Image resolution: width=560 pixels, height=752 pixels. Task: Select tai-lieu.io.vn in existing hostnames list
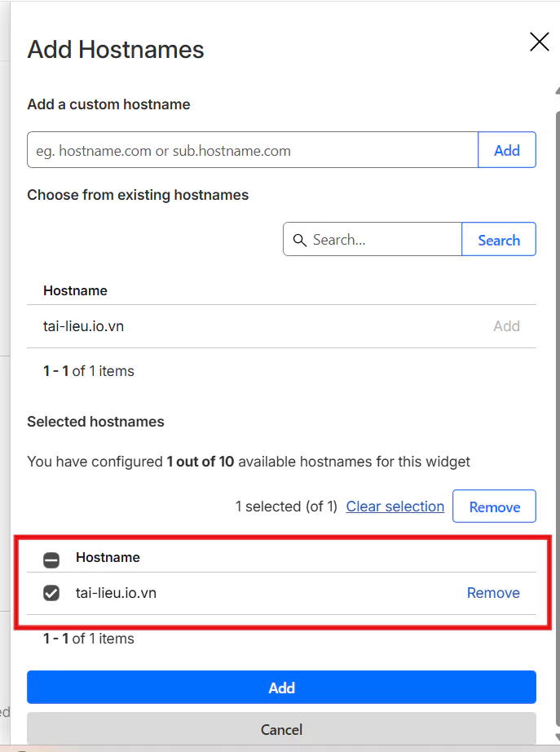click(83, 326)
